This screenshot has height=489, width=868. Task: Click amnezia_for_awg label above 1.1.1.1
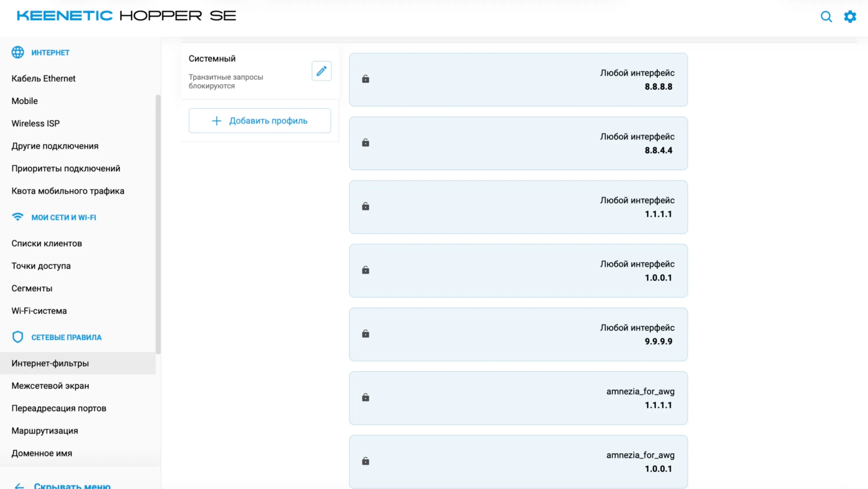tap(640, 392)
